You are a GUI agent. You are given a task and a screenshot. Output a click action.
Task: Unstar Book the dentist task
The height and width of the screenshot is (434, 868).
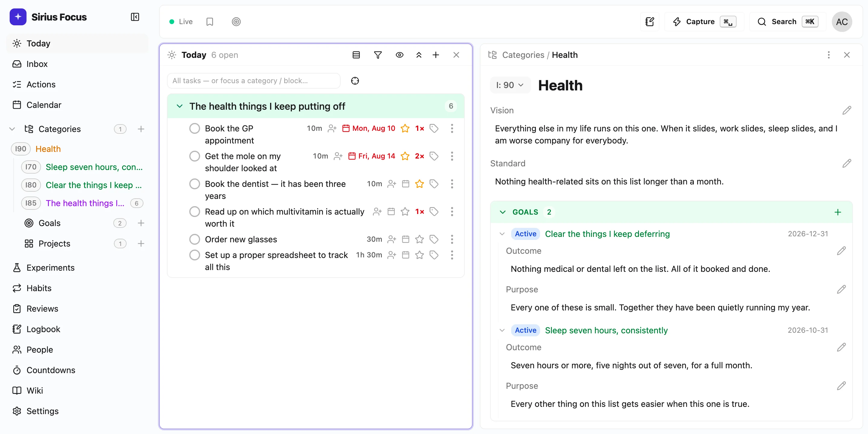click(x=419, y=184)
